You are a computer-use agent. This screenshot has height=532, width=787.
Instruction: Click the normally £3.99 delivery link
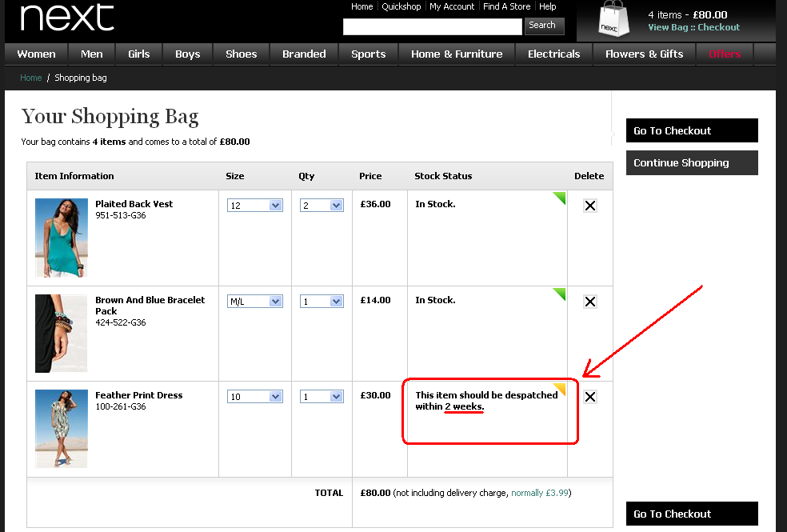click(540, 493)
